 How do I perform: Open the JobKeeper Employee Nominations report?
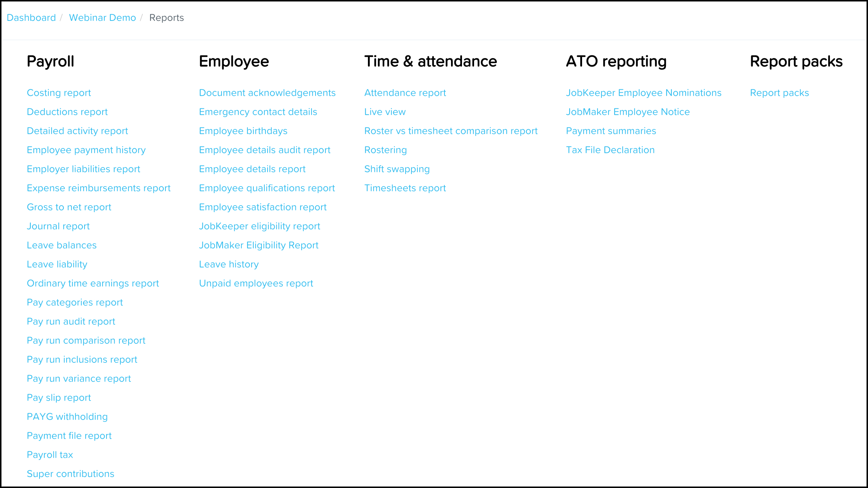tap(644, 92)
